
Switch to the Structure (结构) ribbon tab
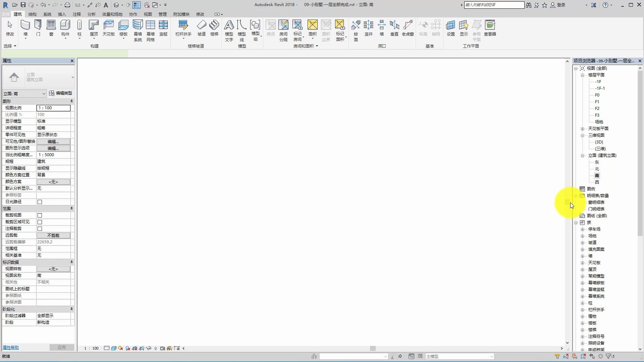click(x=33, y=14)
